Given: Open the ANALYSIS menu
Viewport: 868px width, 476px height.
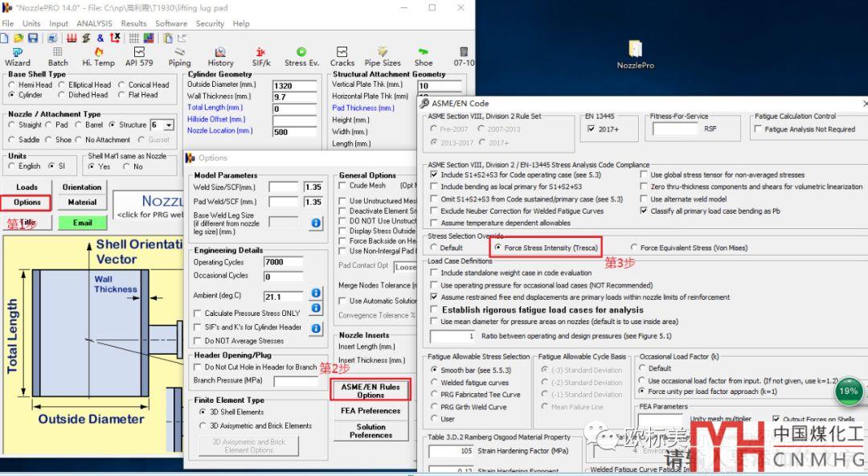Looking at the screenshot, I should point(94,23).
